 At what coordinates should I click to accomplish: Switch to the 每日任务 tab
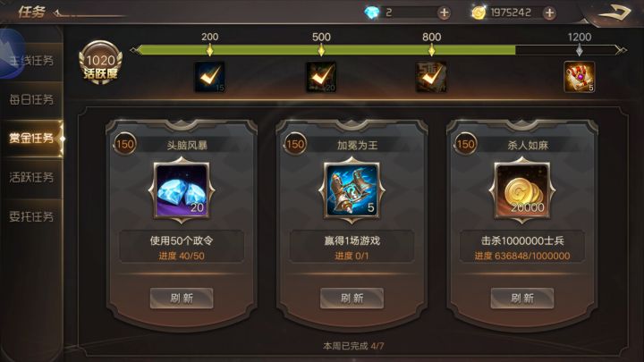point(31,100)
